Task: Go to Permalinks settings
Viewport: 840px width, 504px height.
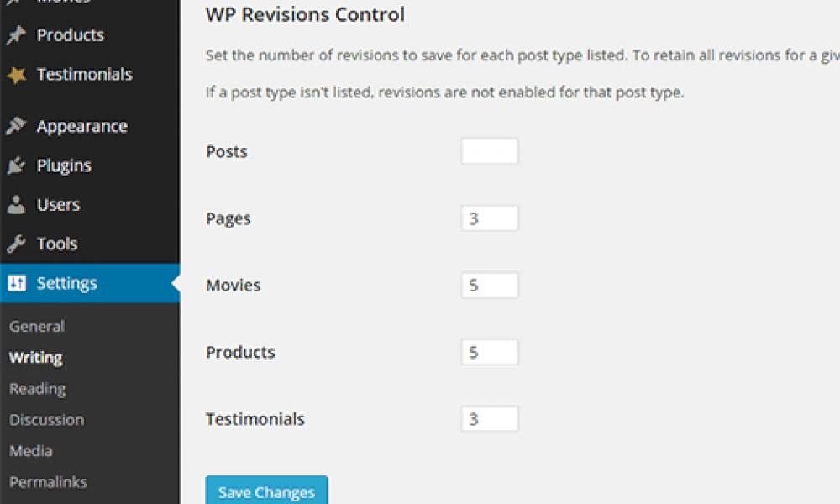Action: (48, 482)
